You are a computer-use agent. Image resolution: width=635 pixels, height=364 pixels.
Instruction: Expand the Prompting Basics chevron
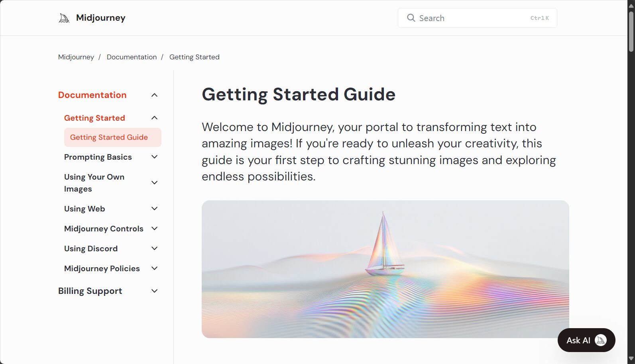tap(155, 157)
